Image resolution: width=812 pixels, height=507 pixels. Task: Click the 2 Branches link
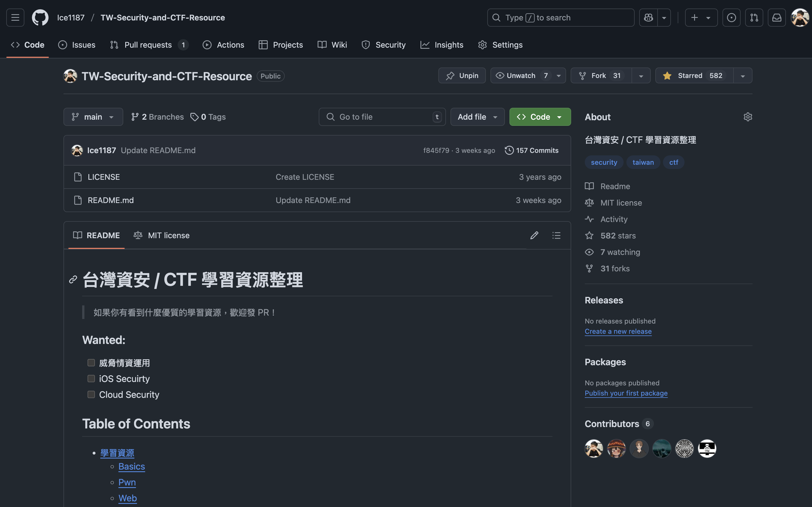click(158, 117)
